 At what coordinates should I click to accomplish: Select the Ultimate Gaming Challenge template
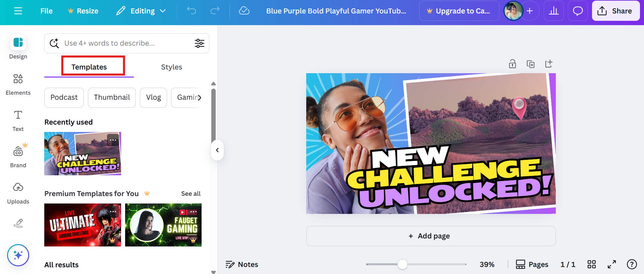[x=83, y=225]
